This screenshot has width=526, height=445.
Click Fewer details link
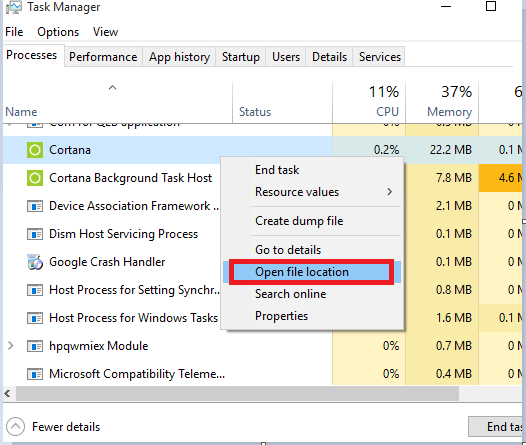pos(66,427)
